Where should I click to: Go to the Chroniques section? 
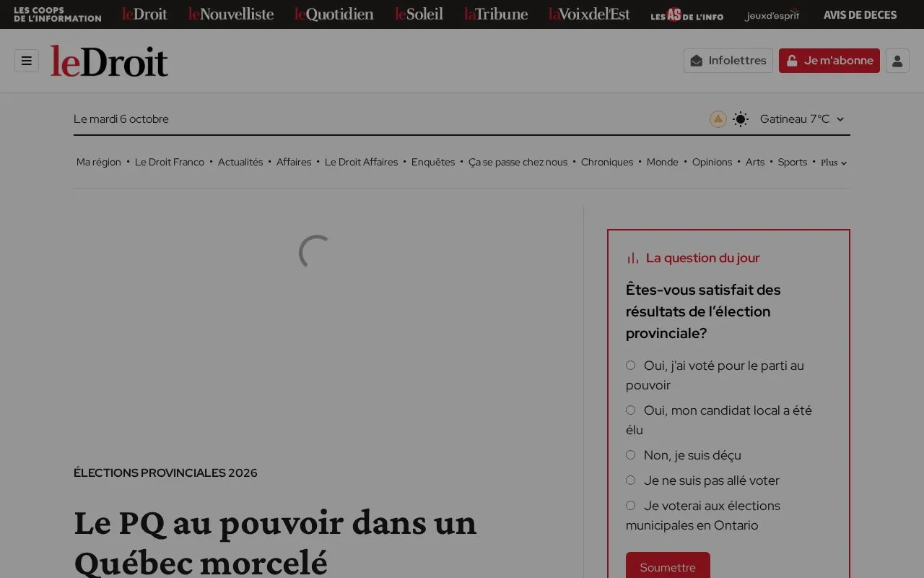click(607, 163)
